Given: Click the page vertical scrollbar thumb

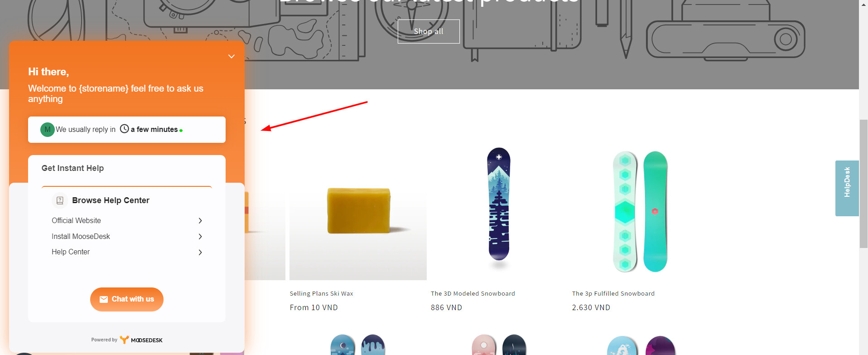Looking at the screenshot, I should click(863, 184).
